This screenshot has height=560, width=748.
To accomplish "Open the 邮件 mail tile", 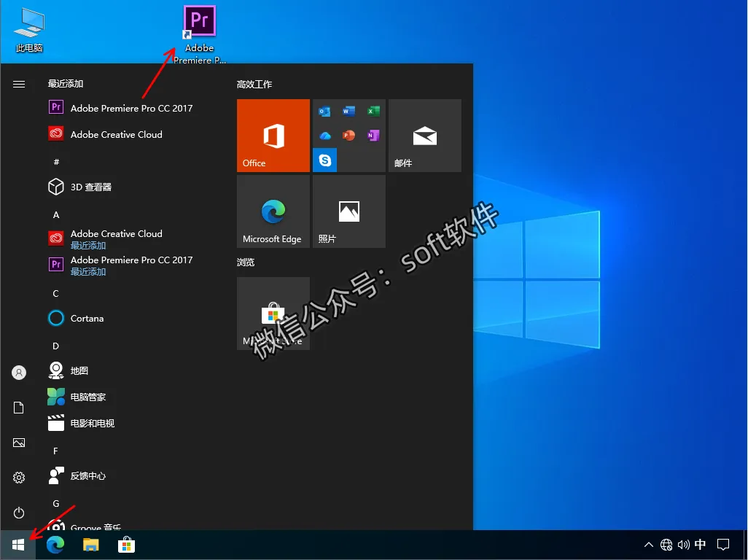I will 425,136.
